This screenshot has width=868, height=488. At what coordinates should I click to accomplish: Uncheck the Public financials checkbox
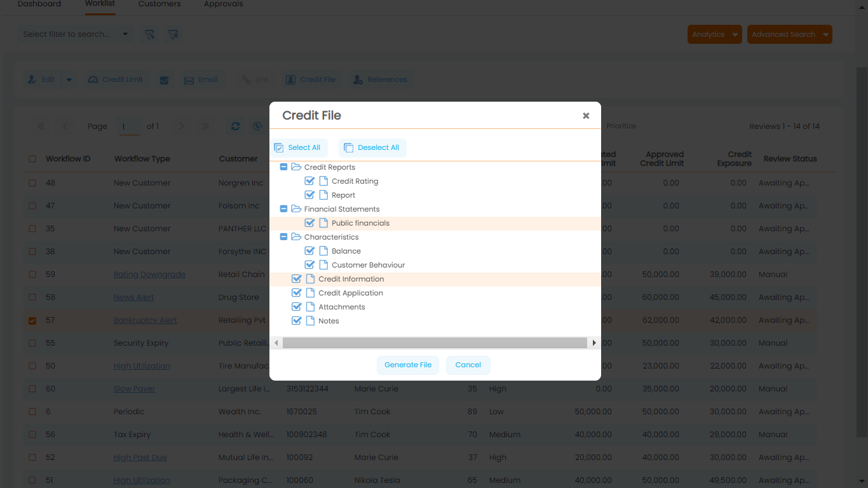pos(310,223)
